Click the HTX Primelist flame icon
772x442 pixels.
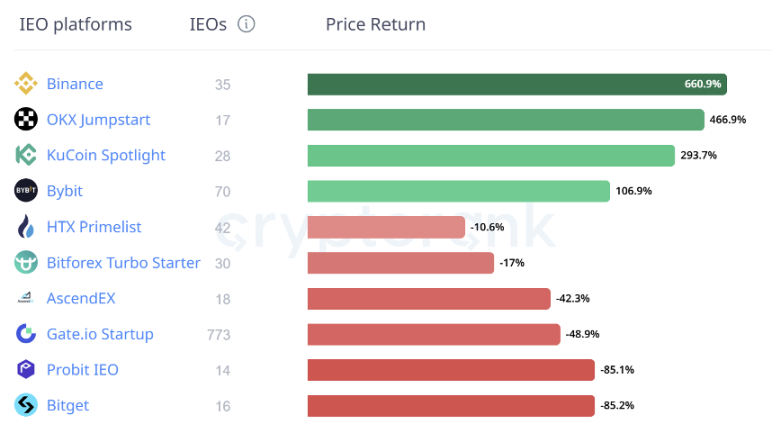pyautogui.click(x=26, y=227)
